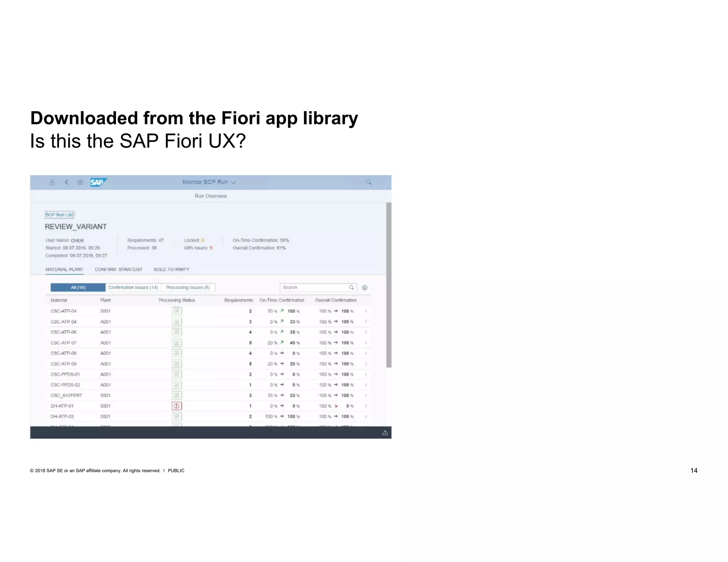Open the share icon in footer bar
Screen dimensions: 728x562
385,433
